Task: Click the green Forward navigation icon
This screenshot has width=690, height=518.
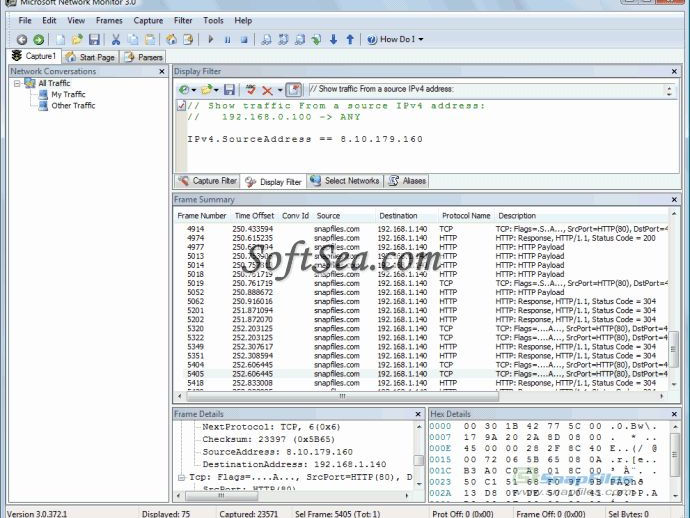Action: [x=39, y=40]
